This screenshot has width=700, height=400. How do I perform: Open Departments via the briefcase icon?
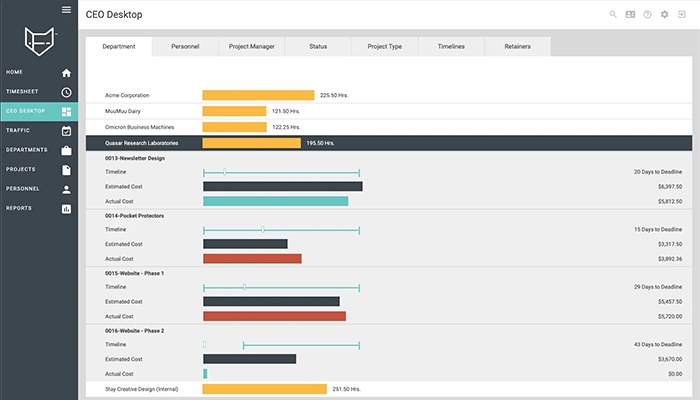[66, 150]
